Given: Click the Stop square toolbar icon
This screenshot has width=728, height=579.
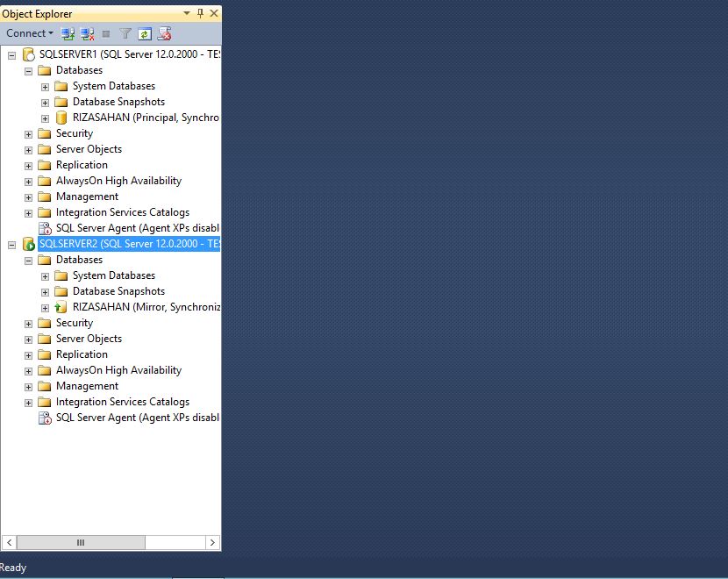Looking at the screenshot, I should pyautogui.click(x=106, y=33).
